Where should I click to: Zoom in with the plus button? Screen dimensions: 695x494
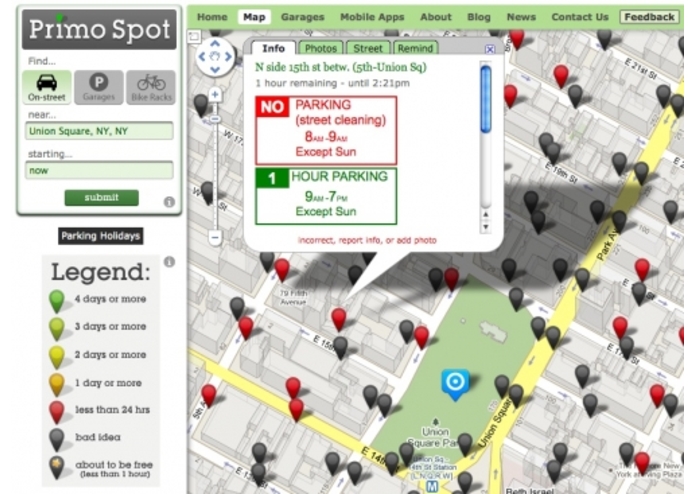point(215,94)
